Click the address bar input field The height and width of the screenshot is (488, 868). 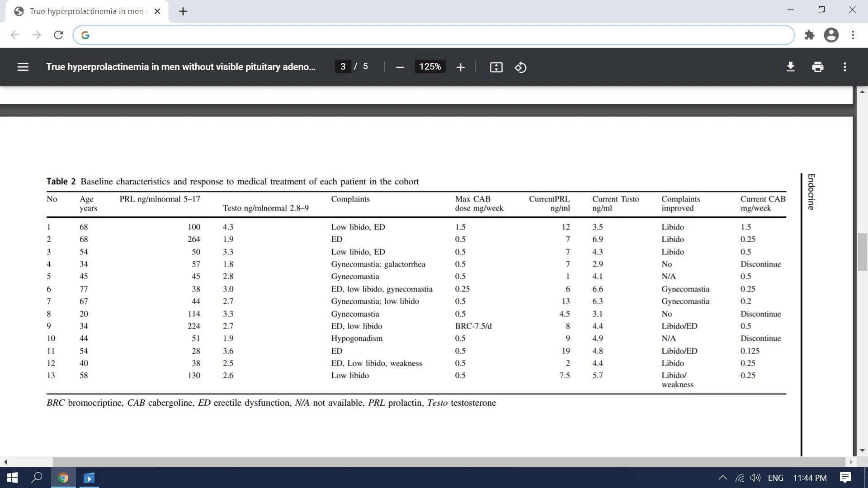[434, 35]
